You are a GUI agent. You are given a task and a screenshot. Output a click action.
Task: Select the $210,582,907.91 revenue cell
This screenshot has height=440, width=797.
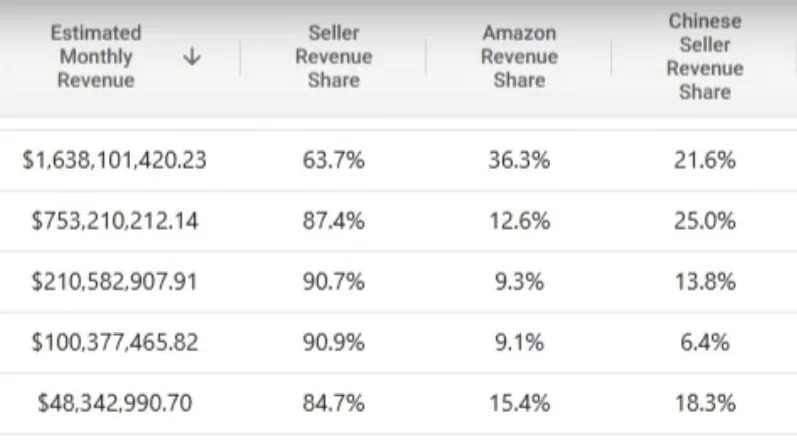tap(114, 281)
